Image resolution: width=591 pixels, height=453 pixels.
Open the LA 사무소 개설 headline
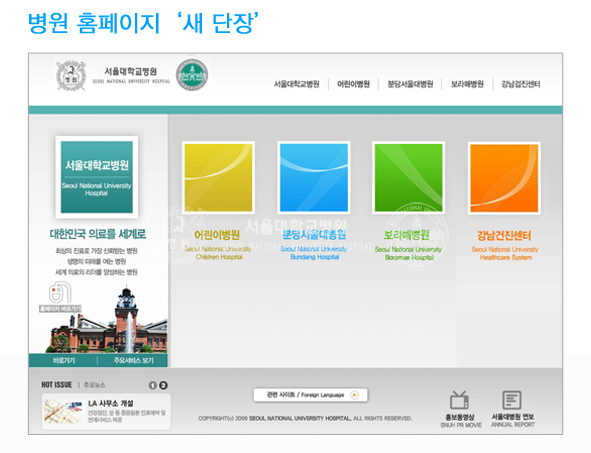110,403
